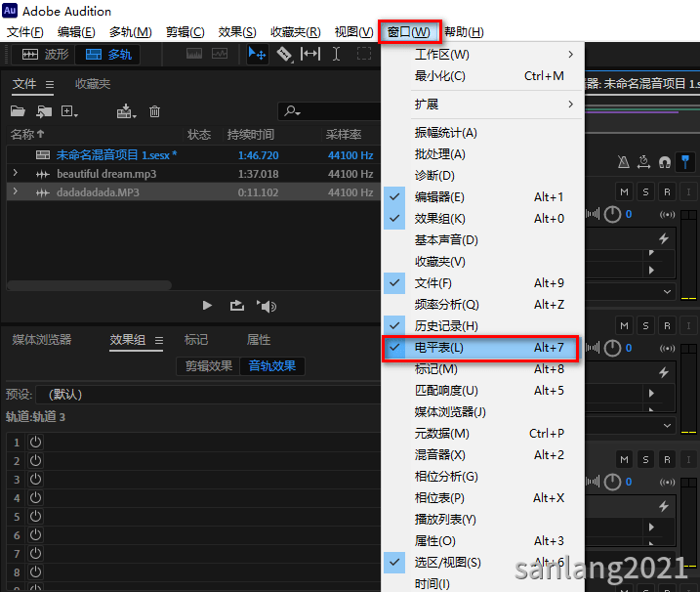Open the preset (默认) dropdown
The width and height of the screenshot is (700, 592).
coord(208,395)
